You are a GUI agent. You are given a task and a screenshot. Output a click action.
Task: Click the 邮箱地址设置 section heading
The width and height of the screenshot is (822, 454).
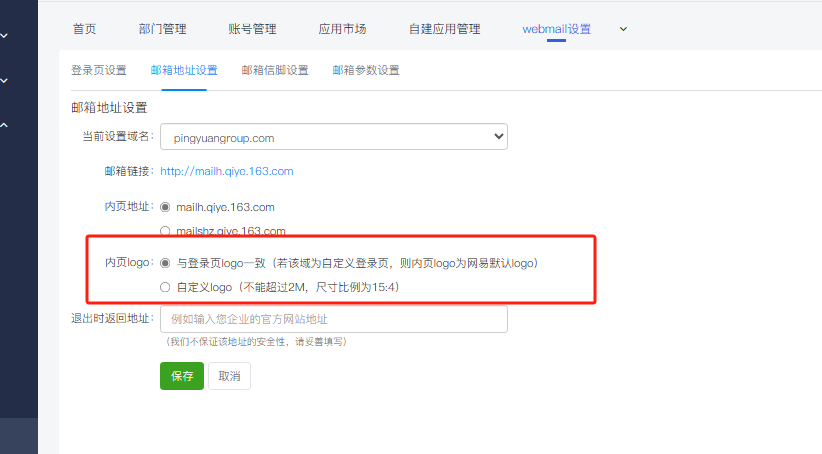[x=109, y=107]
